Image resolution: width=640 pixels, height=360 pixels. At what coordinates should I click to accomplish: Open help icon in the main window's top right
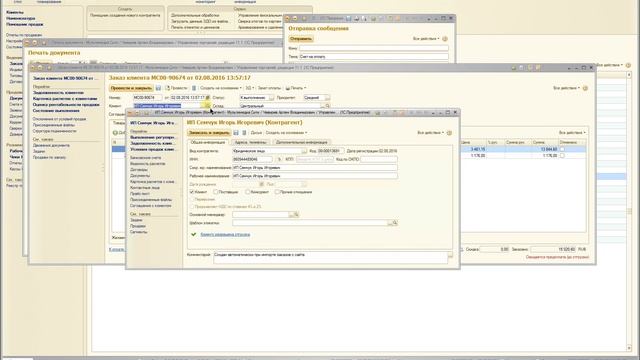[628, 65]
